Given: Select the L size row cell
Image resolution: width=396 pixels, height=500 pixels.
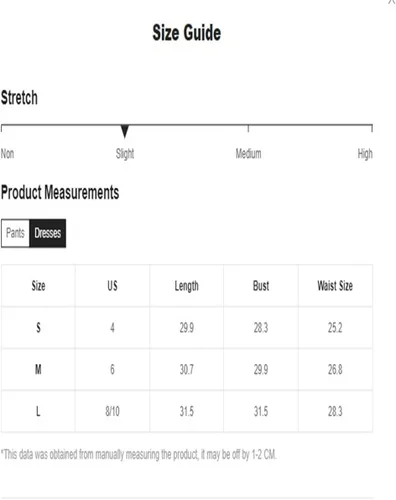Looking at the screenshot, I should [38, 411].
